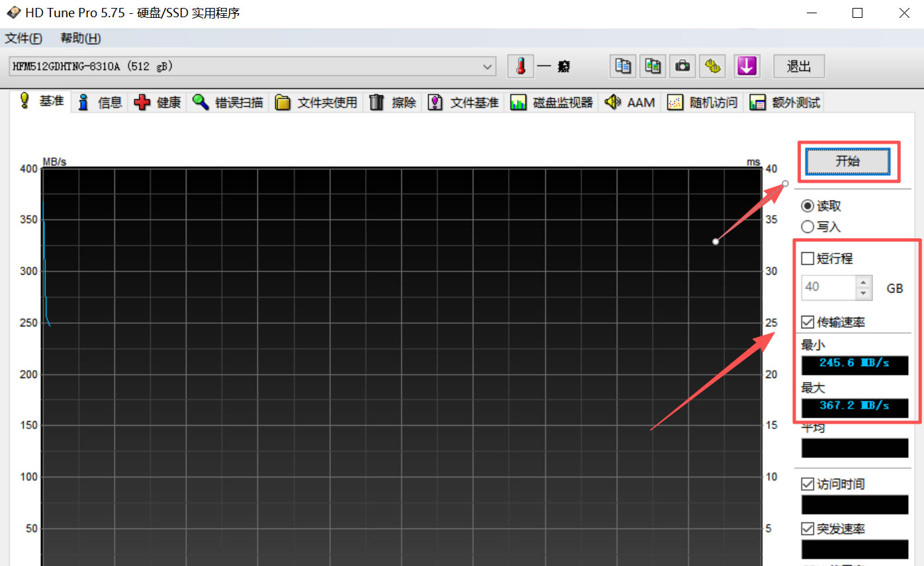Image resolution: width=924 pixels, height=566 pixels.
Task: Toggle the 访问时间 access time checkbox
Action: (808, 484)
